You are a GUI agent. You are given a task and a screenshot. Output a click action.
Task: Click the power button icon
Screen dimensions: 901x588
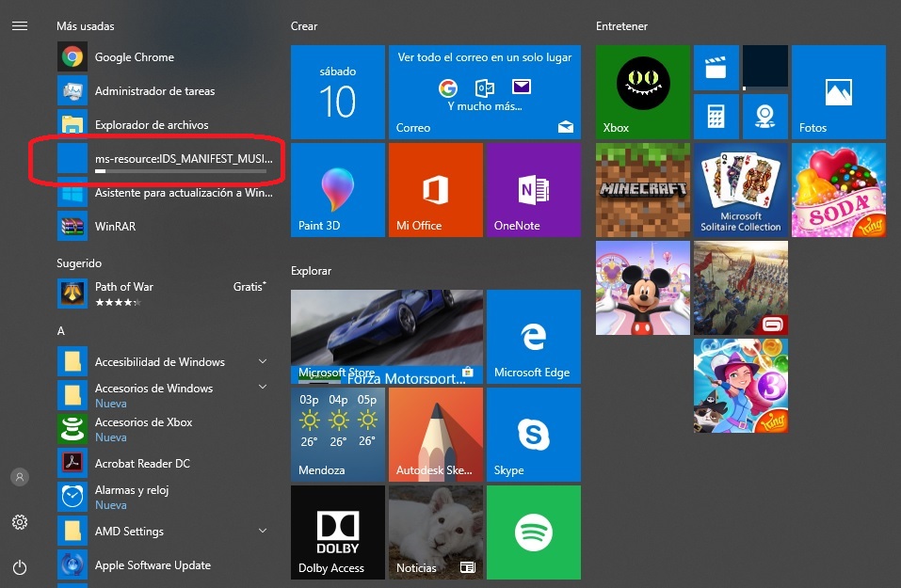(x=20, y=567)
